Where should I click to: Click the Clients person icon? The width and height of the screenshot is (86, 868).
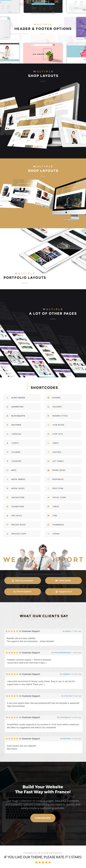[7, 443]
